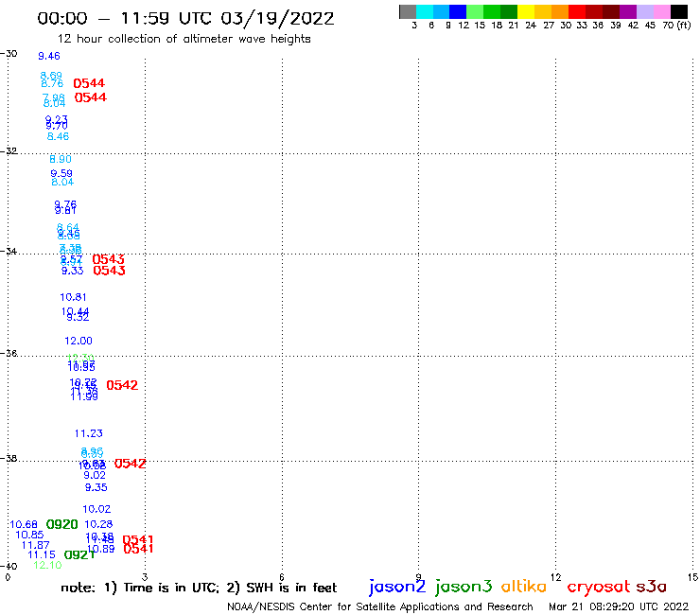700x615 pixels.
Task: Click the 'cryosat' satellite legend label
Action: [599, 587]
